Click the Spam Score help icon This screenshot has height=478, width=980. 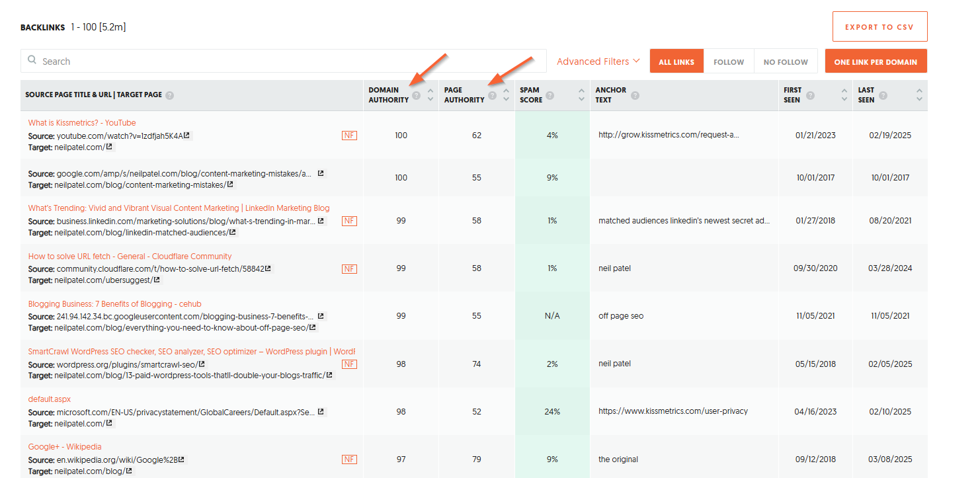[550, 95]
